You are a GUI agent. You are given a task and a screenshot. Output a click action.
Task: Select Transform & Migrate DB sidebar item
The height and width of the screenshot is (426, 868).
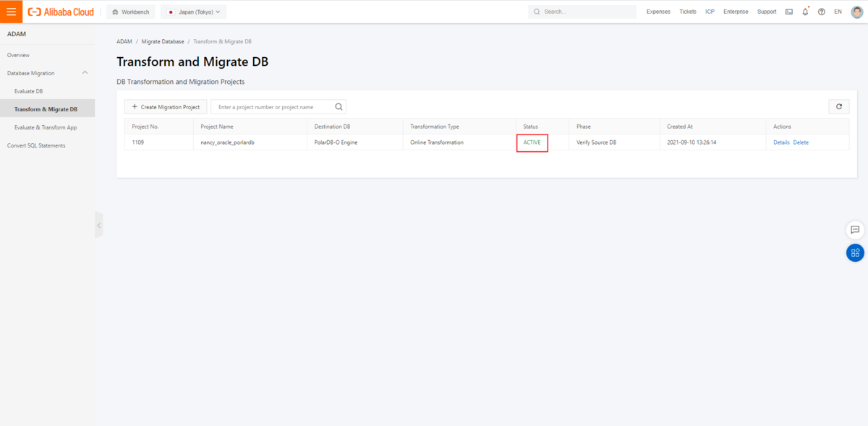point(47,109)
